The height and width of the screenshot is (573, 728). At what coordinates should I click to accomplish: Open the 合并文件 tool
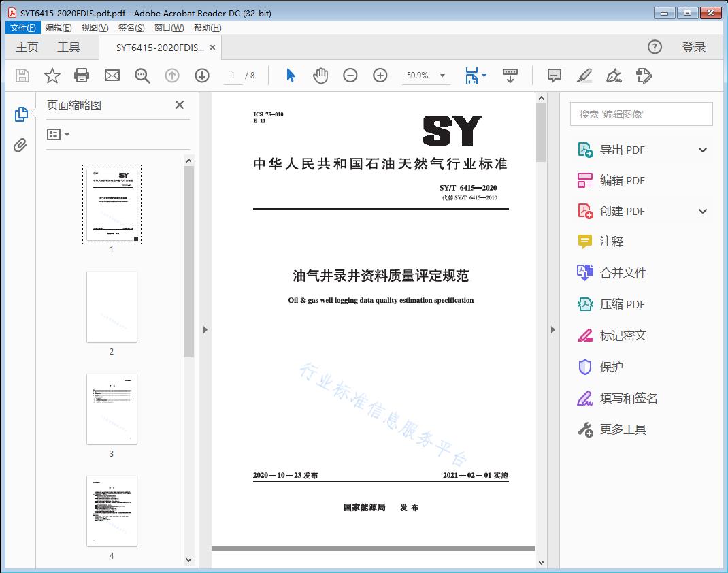coord(623,273)
